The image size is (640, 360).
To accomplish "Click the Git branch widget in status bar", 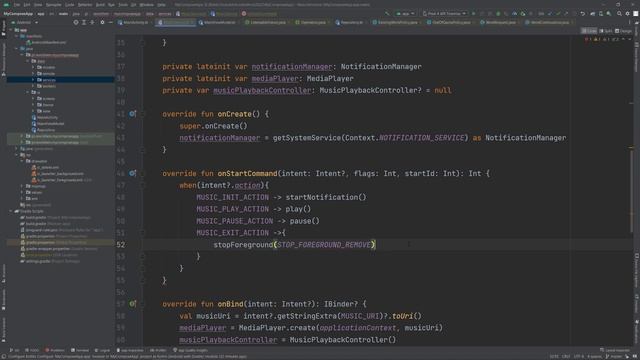I will pos(613,357).
